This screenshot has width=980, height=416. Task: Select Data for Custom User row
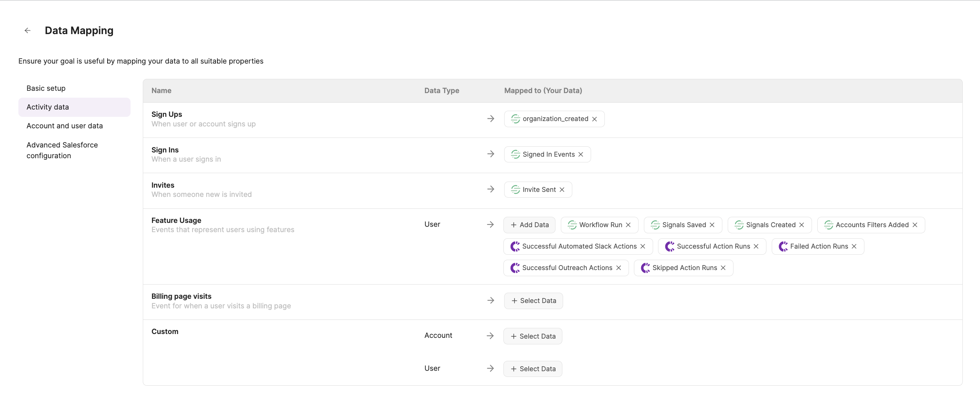pos(532,369)
